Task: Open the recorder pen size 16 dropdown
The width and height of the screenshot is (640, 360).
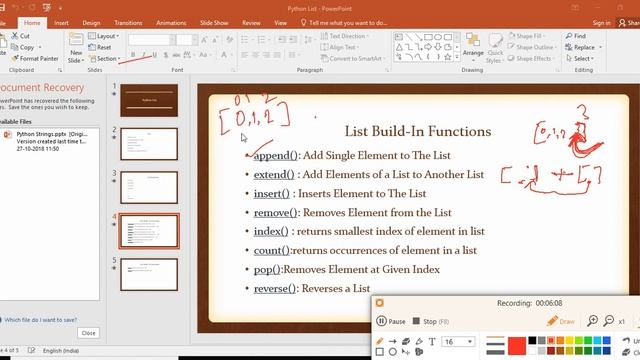Action: coord(458,341)
